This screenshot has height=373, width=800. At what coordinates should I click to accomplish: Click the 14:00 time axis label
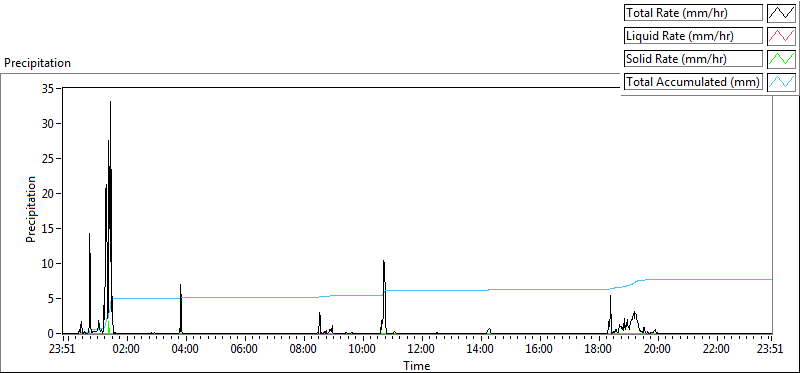coord(480,350)
